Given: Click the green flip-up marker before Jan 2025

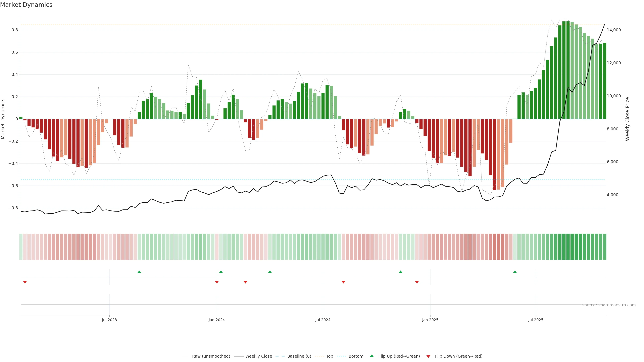Looking at the screenshot, I should pos(400,272).
